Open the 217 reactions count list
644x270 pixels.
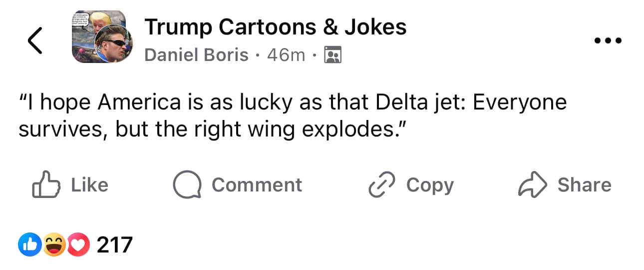point(114,245)
